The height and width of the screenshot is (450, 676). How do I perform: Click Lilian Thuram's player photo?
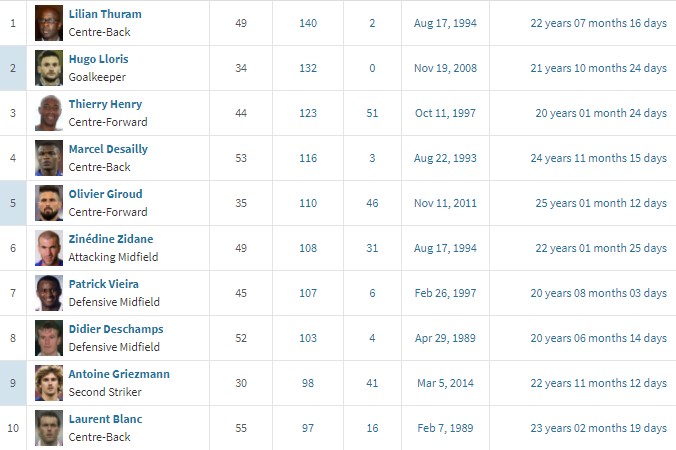click(x=47, y=23)
